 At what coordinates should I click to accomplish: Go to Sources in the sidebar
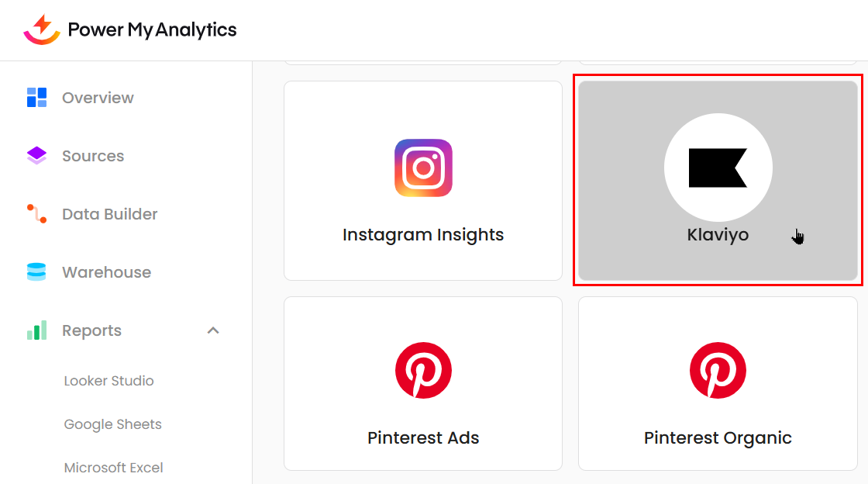[93, 156]
